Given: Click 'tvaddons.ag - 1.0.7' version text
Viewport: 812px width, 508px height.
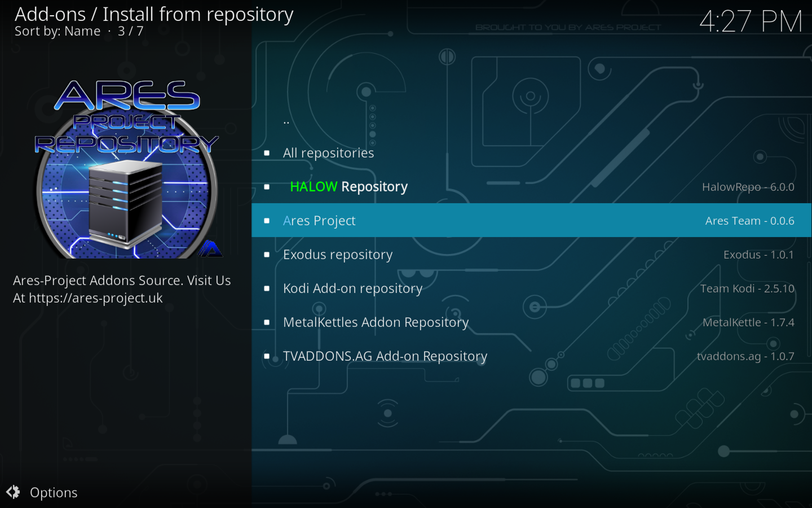Looking at the screenshot, I should (745, 356).
